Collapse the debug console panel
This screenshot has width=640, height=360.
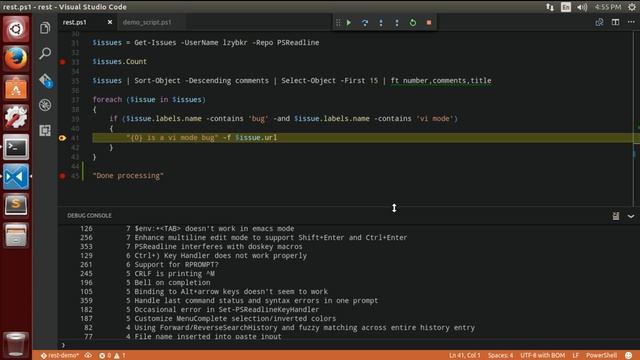pyautogui.click(x=631, y=216)
